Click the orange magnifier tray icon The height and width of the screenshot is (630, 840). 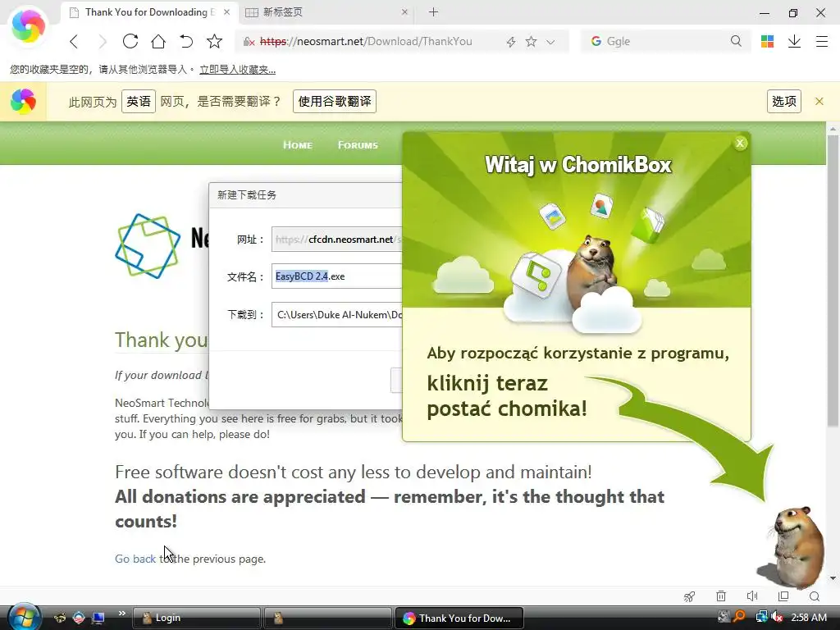pos(739,617)
